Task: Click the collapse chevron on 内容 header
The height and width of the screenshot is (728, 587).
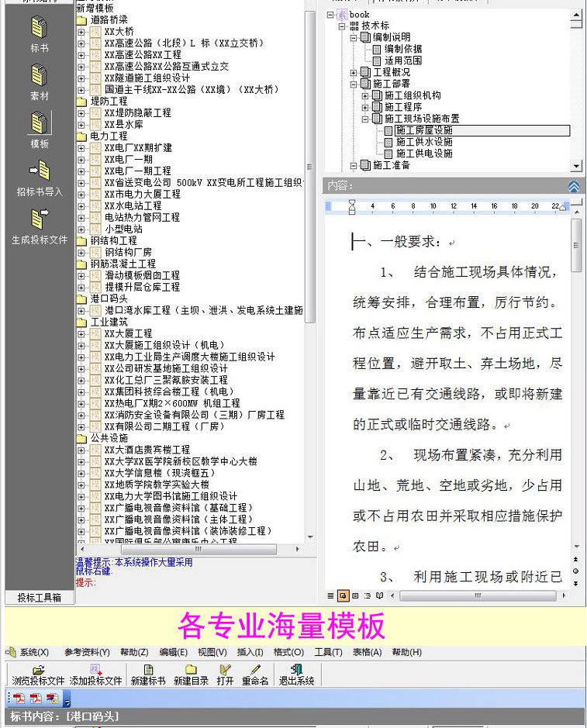Action: (x=574, y=186)
